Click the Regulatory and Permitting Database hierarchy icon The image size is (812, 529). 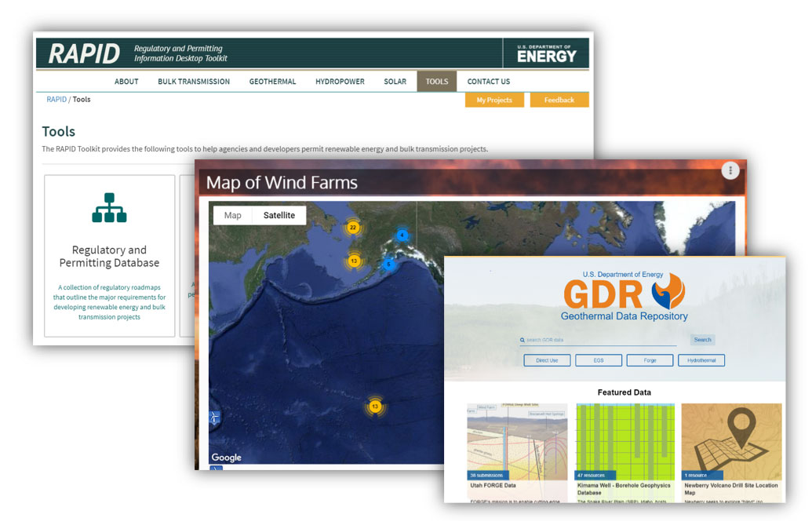[108, 207]
